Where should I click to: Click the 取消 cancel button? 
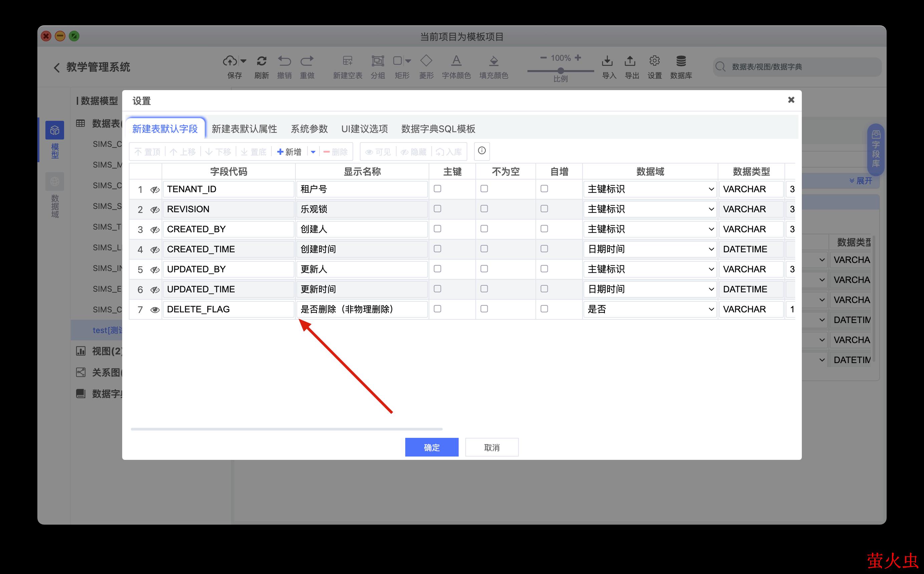point(492,447)
